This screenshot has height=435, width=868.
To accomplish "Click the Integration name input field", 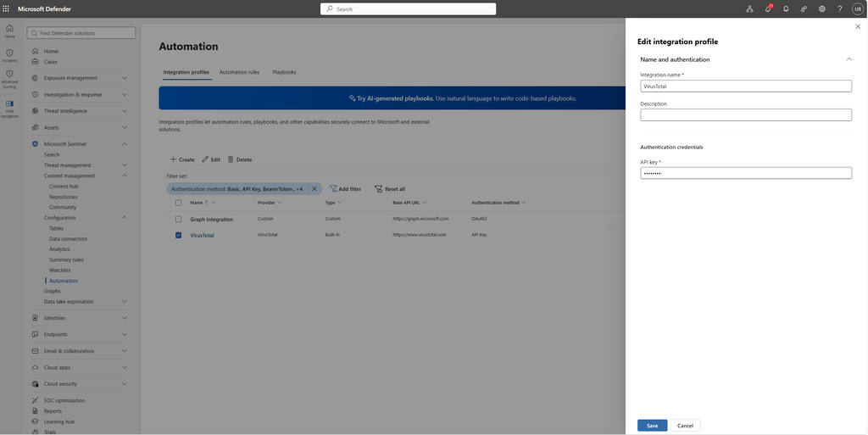I will click(x=746, y=86).
